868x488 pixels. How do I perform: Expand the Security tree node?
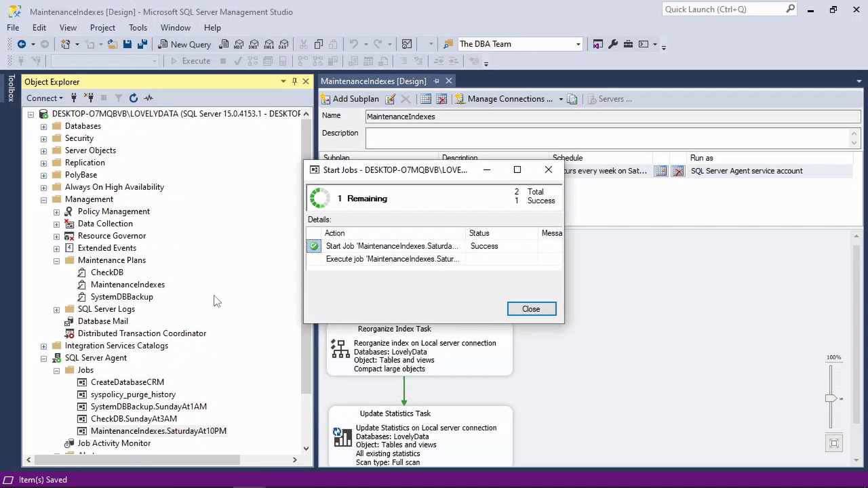(x=44, y=138)
